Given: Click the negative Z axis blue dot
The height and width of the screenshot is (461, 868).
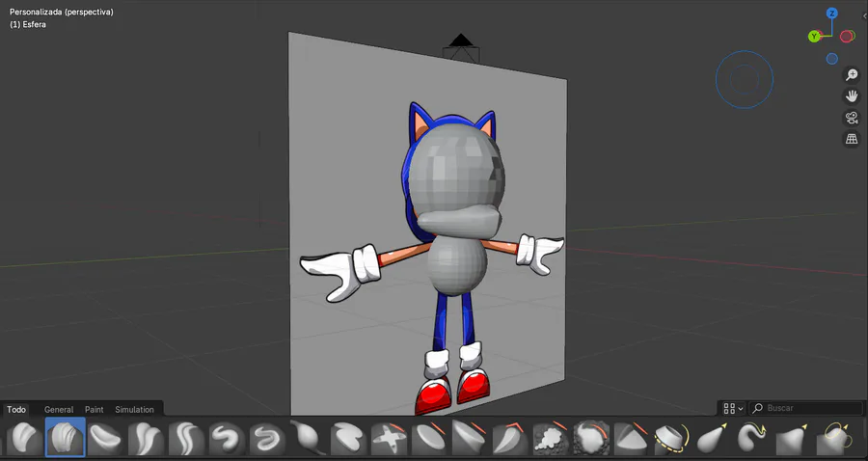Looking at the screenshot, I should pyautogui.click(x=831, y=59).
